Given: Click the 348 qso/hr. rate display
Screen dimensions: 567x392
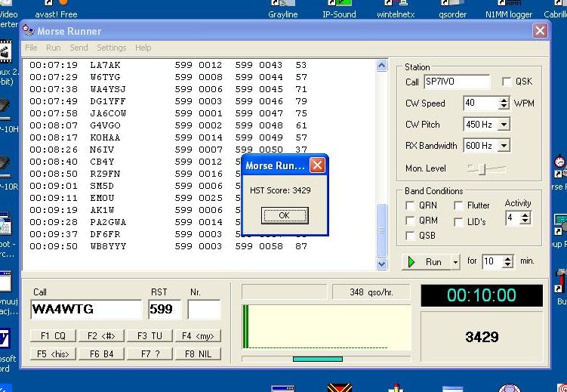Looking at the screenshot, I should pos(371,292).
